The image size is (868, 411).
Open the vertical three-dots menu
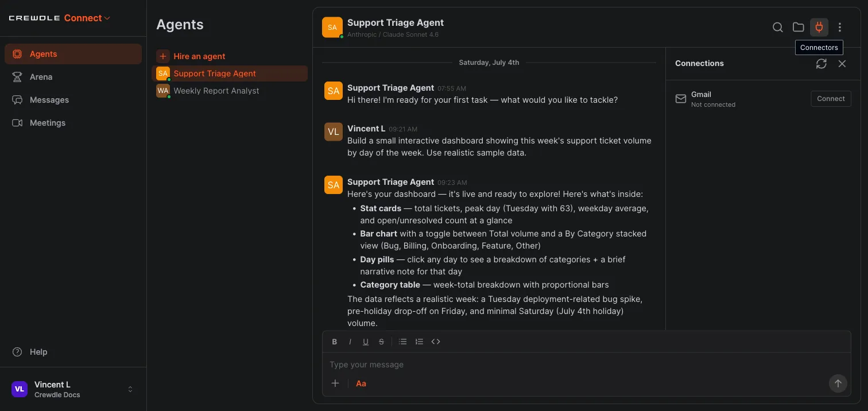click(x=840, y=27)
